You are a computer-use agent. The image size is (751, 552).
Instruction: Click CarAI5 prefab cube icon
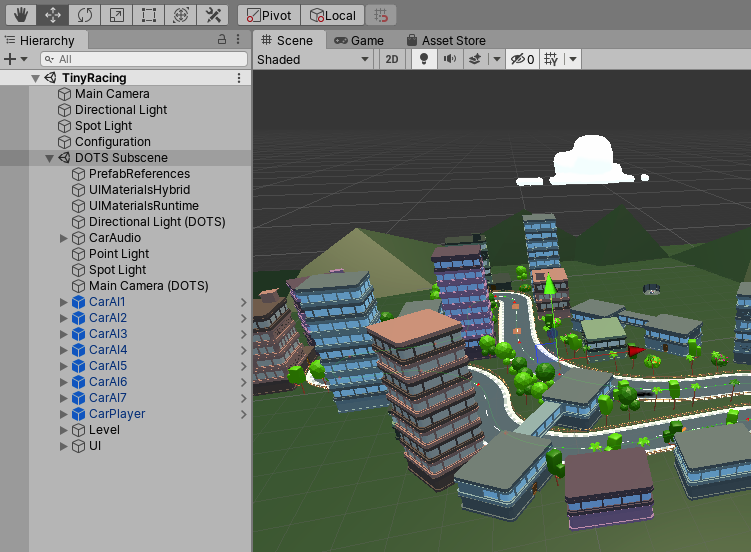pyautogui.click(x=78, y=366)
